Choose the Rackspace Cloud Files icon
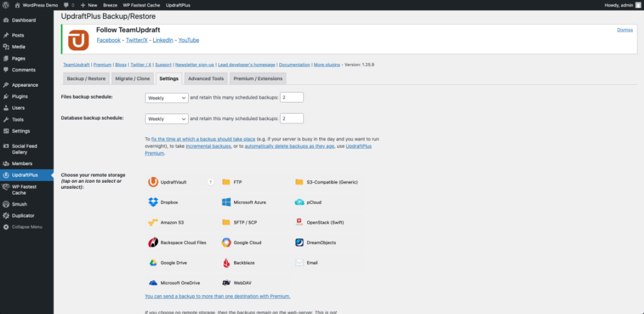Viewport: 644px width, 314px height. 153,242
